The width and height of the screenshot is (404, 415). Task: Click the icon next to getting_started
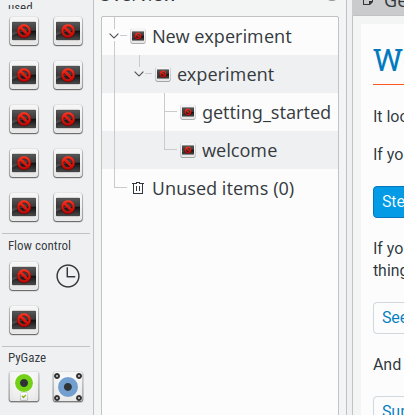[188, 112]
